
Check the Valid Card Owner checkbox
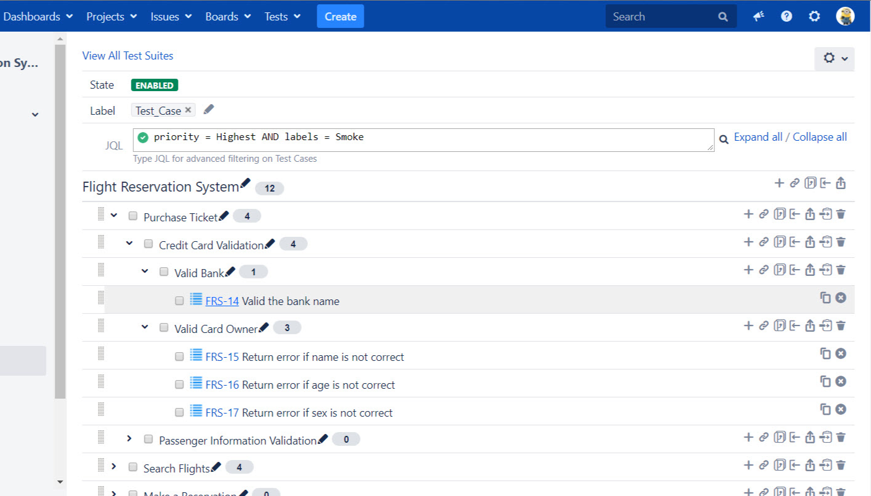[x=164, y=328]
